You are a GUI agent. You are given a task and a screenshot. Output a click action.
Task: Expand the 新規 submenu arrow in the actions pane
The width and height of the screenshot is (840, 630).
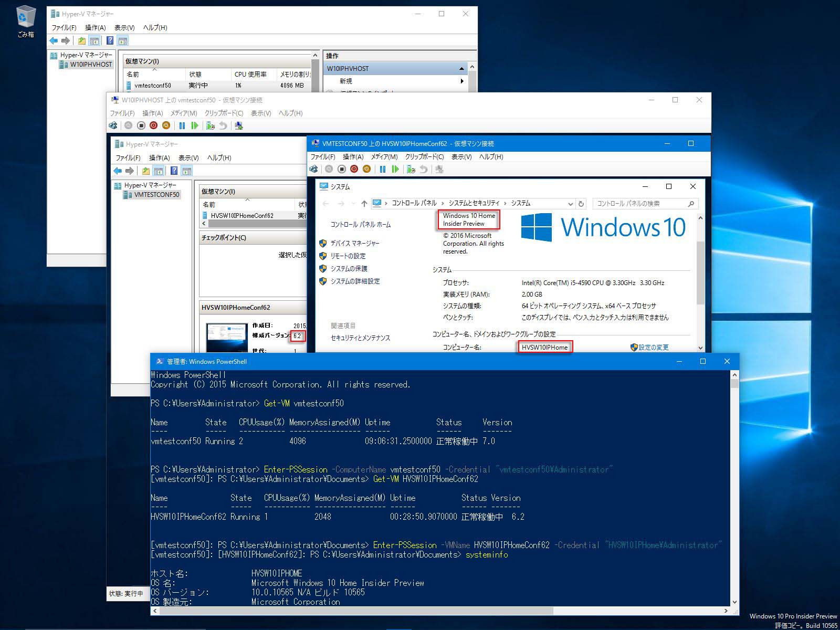point(462,81)
